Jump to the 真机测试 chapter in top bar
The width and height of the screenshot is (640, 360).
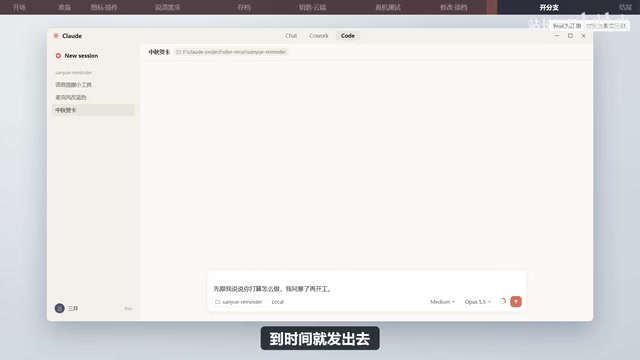[388, 7]
